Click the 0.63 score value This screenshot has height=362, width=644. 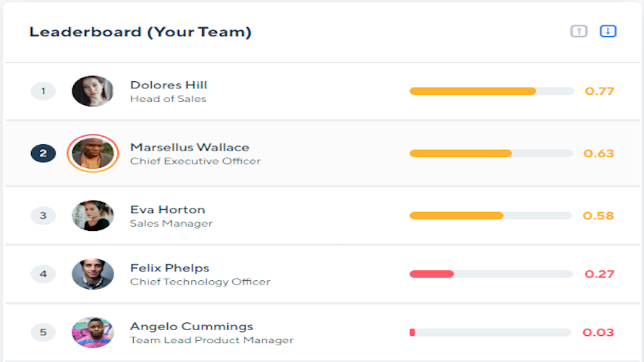598,153
